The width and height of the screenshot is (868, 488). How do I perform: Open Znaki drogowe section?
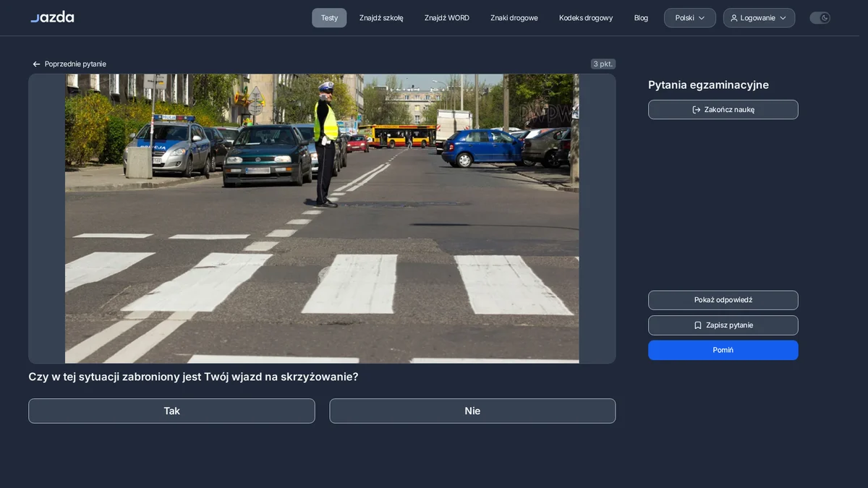click(x=514, y=18)
